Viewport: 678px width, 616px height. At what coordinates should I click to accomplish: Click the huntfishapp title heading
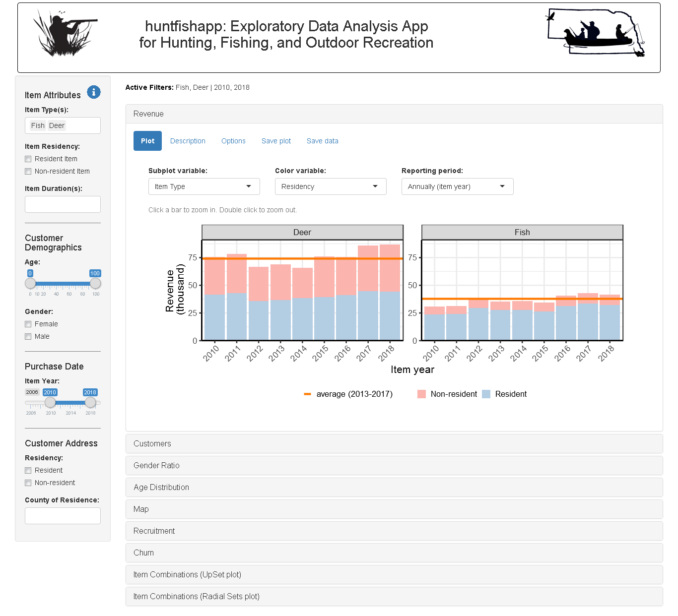[x=286, y=34]
